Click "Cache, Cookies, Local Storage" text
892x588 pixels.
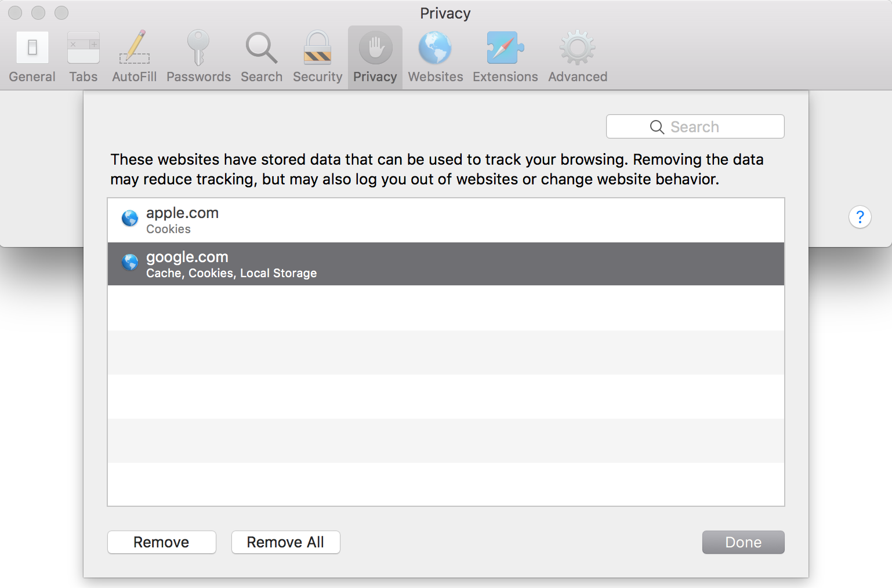231,273
